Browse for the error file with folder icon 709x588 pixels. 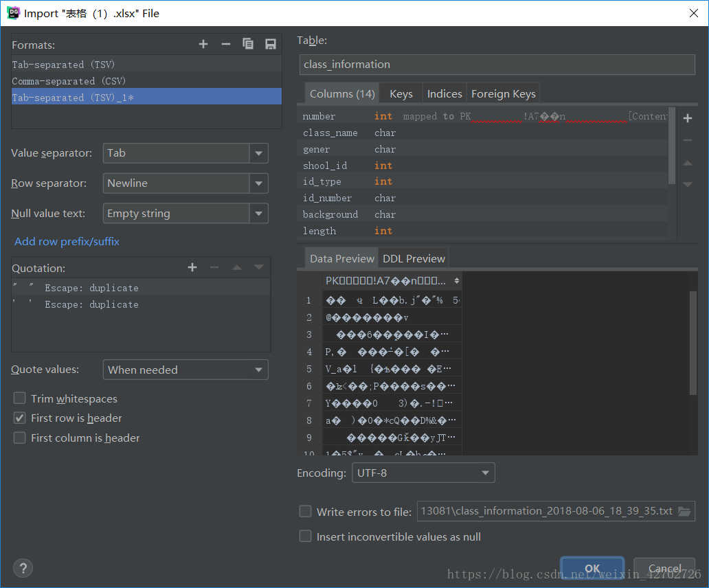(x=684, y=512)
